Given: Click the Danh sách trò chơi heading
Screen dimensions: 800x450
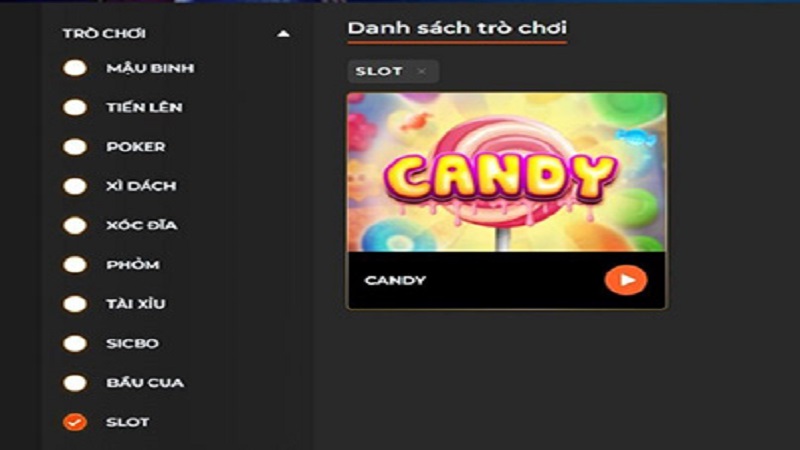Looking at the screenshot, I should pos(457,28).
